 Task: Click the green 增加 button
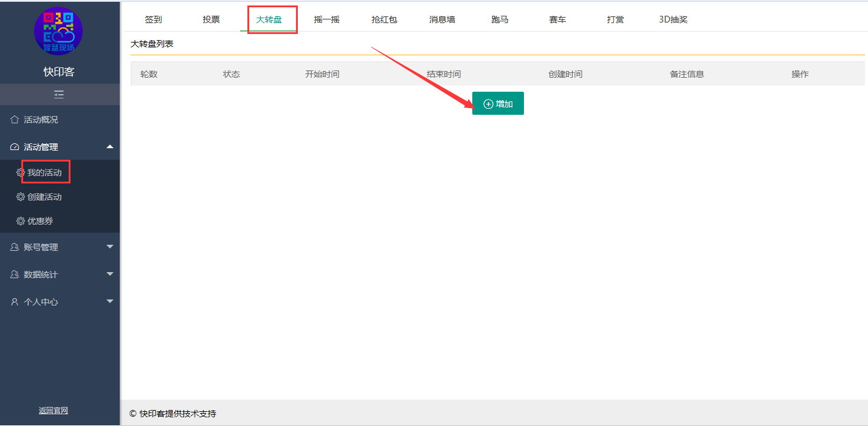tap(498, 103)
